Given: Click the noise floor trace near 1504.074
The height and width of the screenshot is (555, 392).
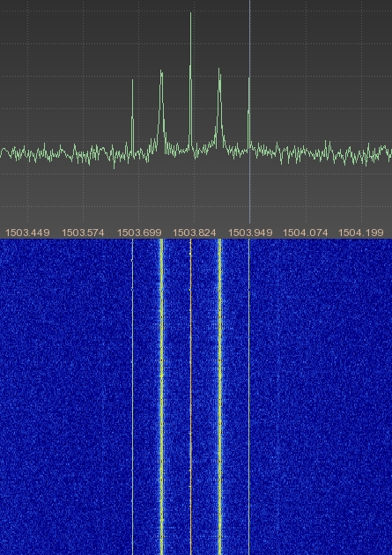Looking at the screenshot, I should pyautogui.click(x=306, y=153).
